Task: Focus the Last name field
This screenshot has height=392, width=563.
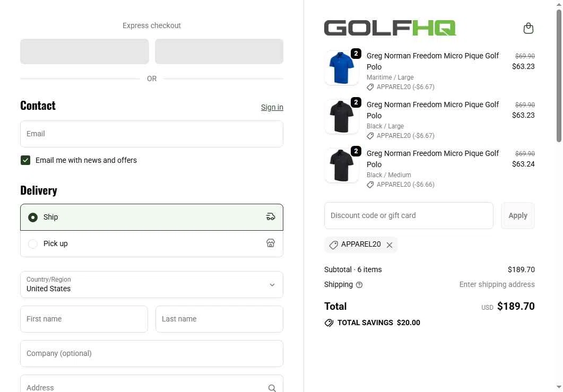Action: pos(219,319)
